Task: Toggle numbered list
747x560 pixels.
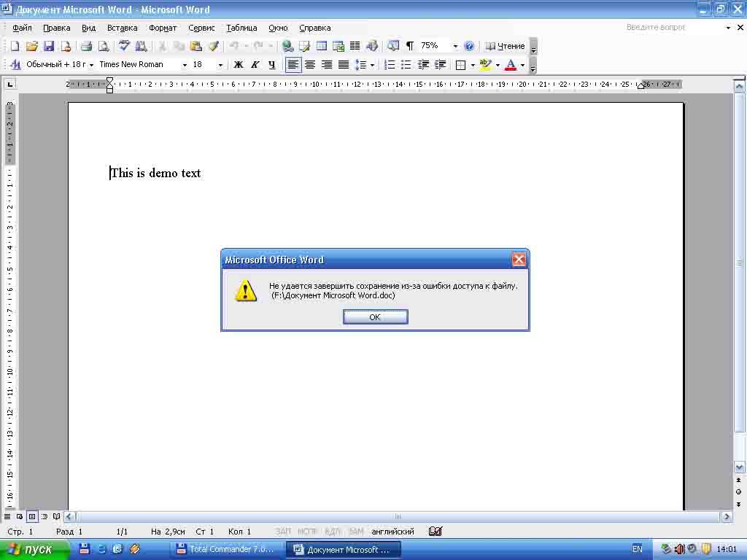Action: pos(390,64)
